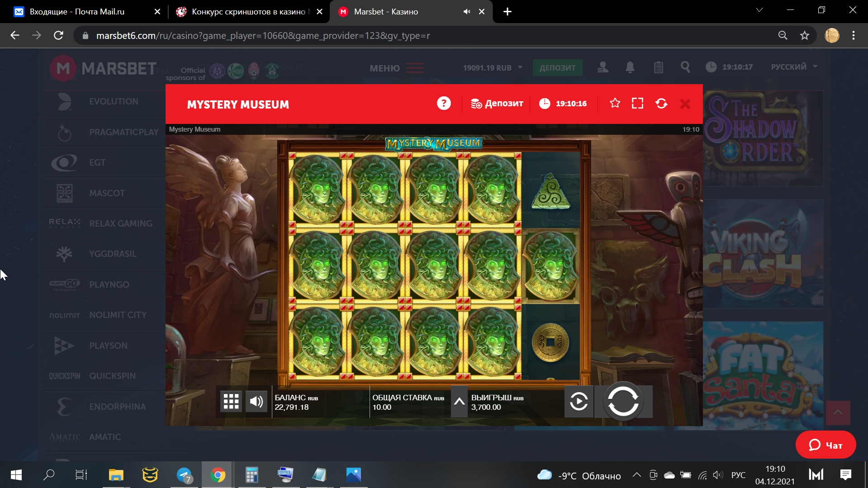
Task: Open the game paytable grid menu
Action: (231, 401)
